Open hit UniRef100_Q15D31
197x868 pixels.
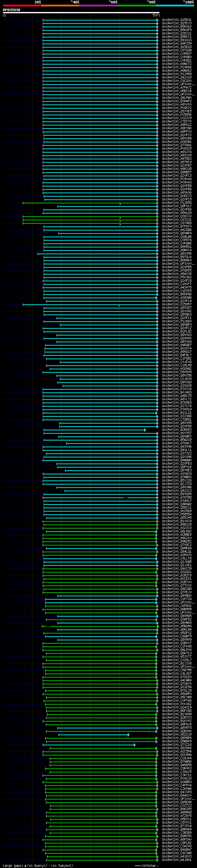click(176, 20)
